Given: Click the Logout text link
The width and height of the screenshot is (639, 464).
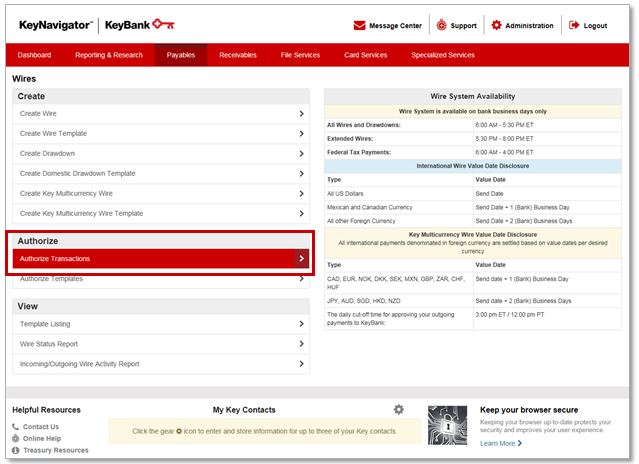Looking at the screenshot, I should [595, 26].
